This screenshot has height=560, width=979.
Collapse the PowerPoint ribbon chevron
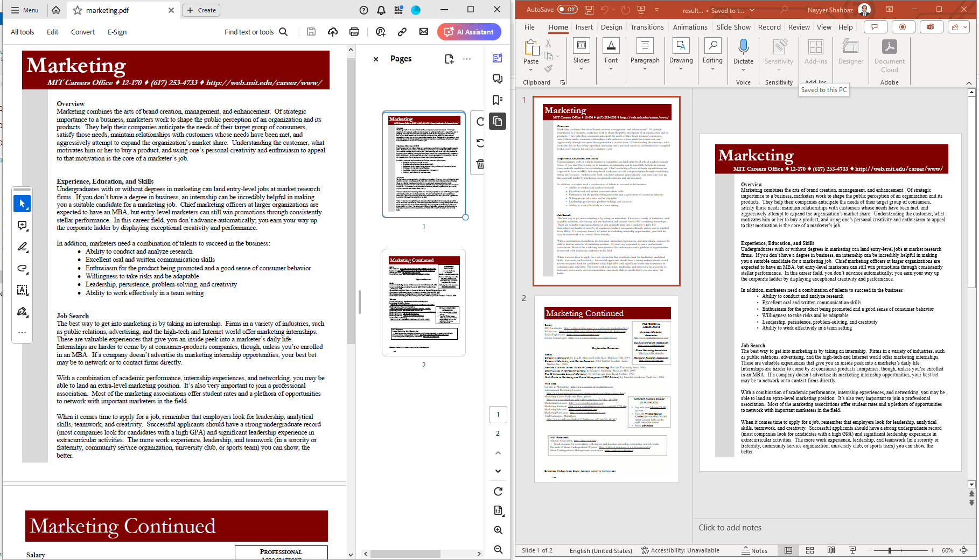pyautogui.click(x=969, y=82)
